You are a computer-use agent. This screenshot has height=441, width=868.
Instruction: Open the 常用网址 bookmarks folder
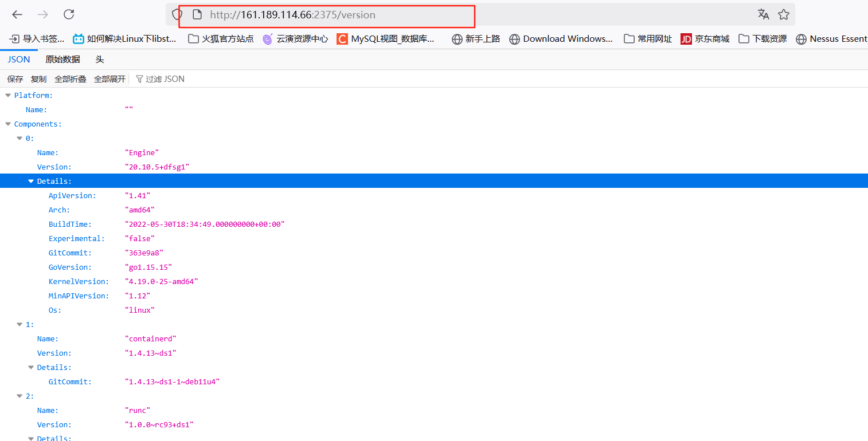tap(648, 39)
